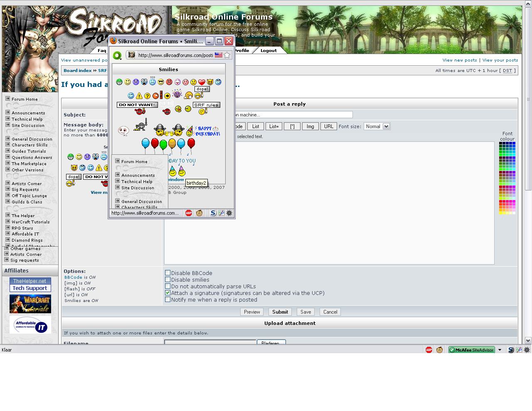Open the Logout tab
Image resolution: width=532 pixels, height=411 pixels.
tap(268, 50)
